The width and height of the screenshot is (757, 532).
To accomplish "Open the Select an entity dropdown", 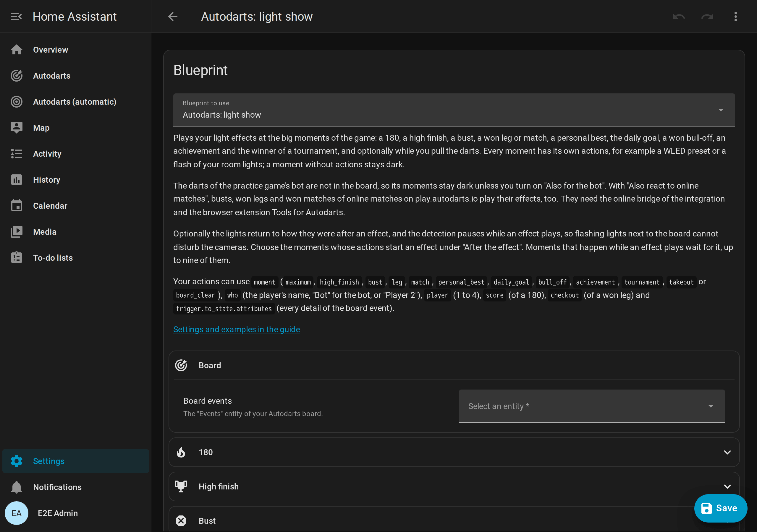I will [591, 406].
